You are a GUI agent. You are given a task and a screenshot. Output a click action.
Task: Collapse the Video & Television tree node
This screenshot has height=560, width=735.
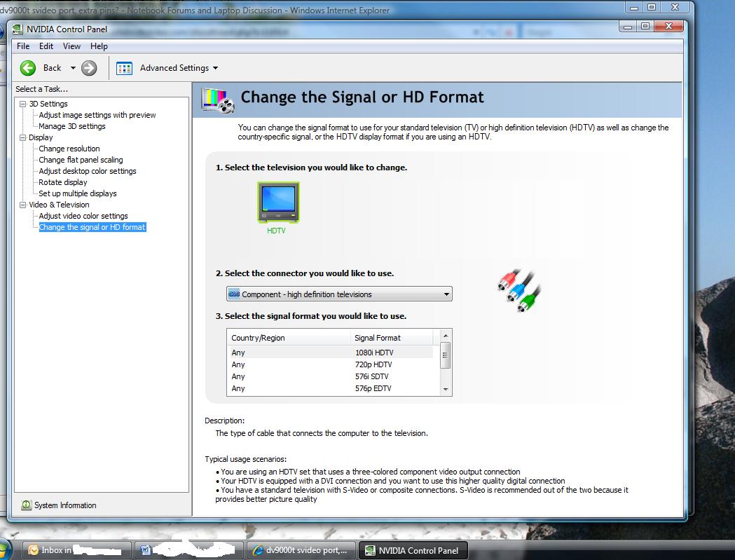coord(22,205)
